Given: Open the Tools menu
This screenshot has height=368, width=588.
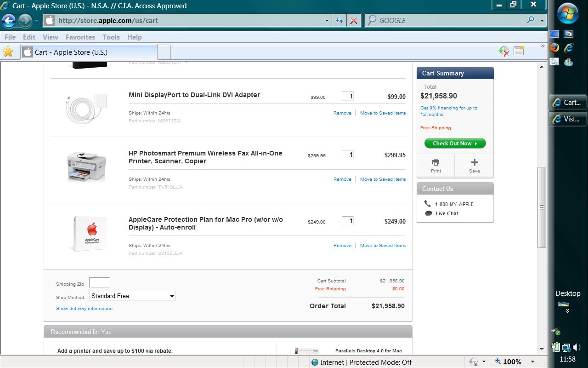Looking at the screenshot, I should [x=111, y=37].
